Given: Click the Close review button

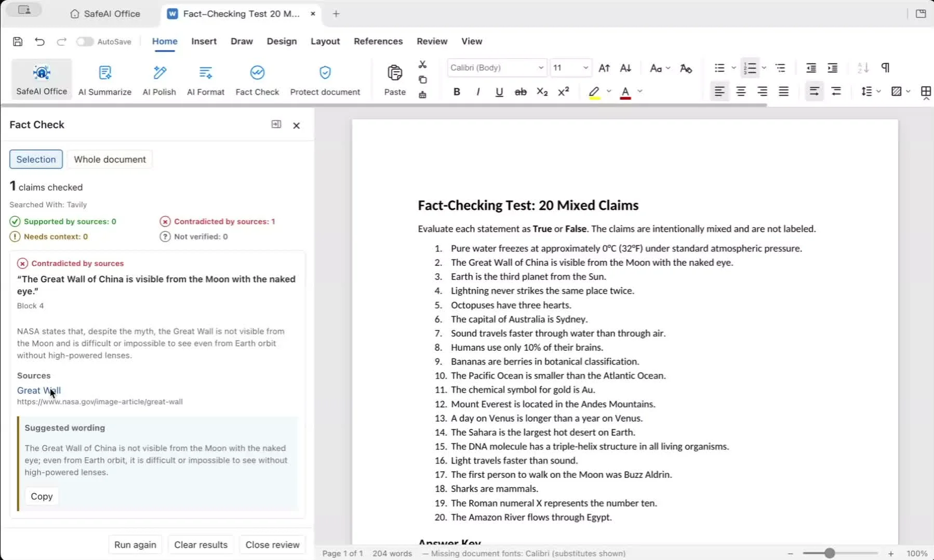Looking at the screenshot, I should click(272, 544).
